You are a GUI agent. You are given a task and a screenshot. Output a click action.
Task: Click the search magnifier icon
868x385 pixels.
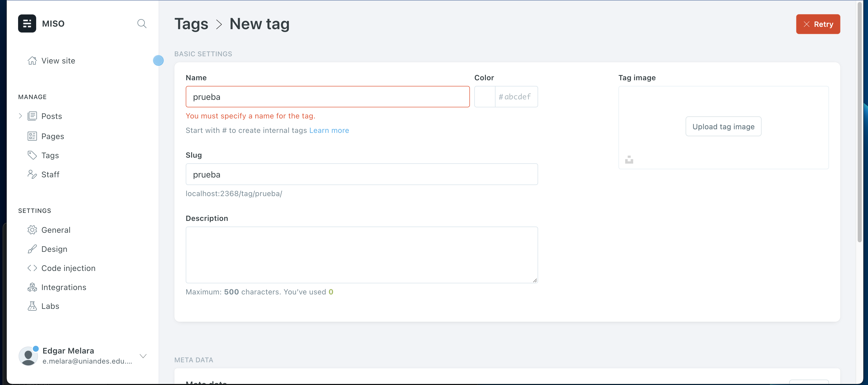[x=142, y=23]
